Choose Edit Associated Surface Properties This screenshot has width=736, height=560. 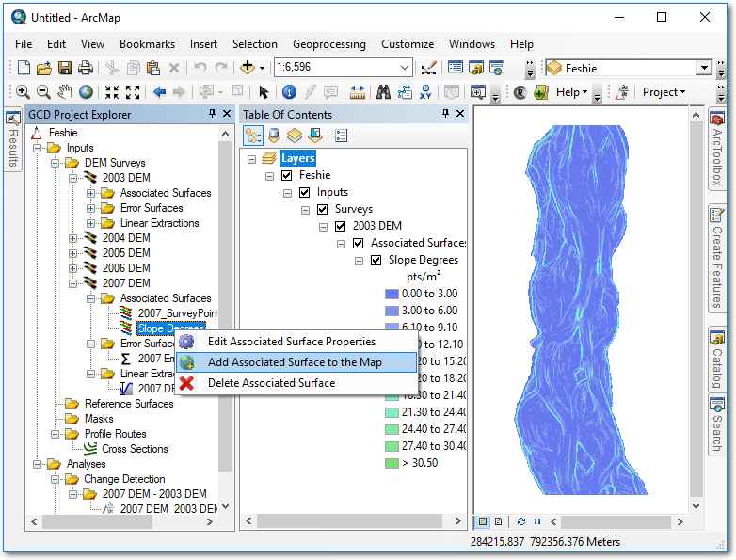tap(296, 342)
